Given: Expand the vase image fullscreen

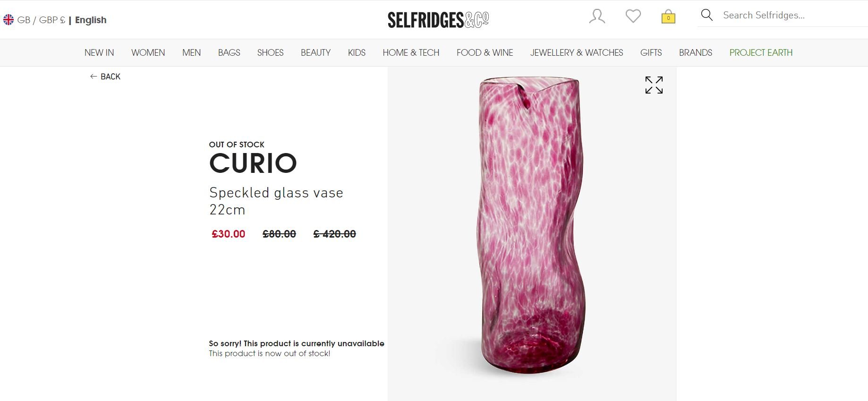Looking at the screenshot, I should (654, 85).
